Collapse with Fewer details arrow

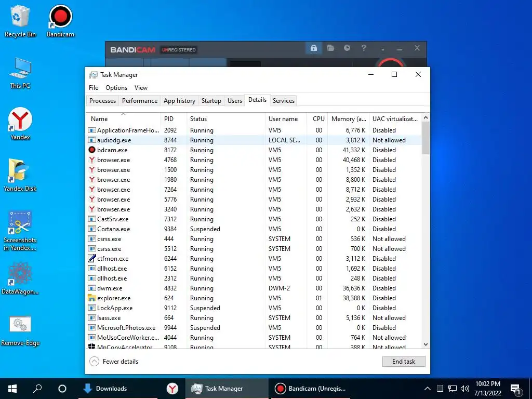pyautogui.click(x=95, y=362)
